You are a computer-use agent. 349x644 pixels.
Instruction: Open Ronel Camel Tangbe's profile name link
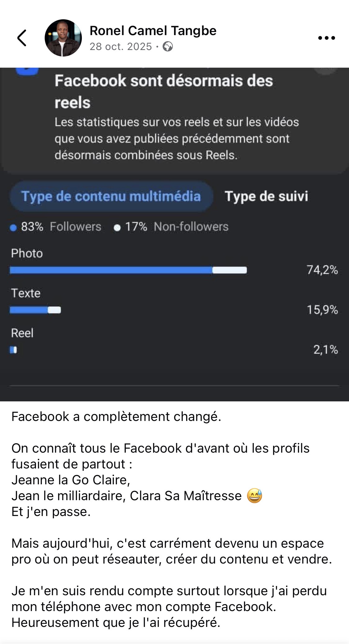click(153, 31)
